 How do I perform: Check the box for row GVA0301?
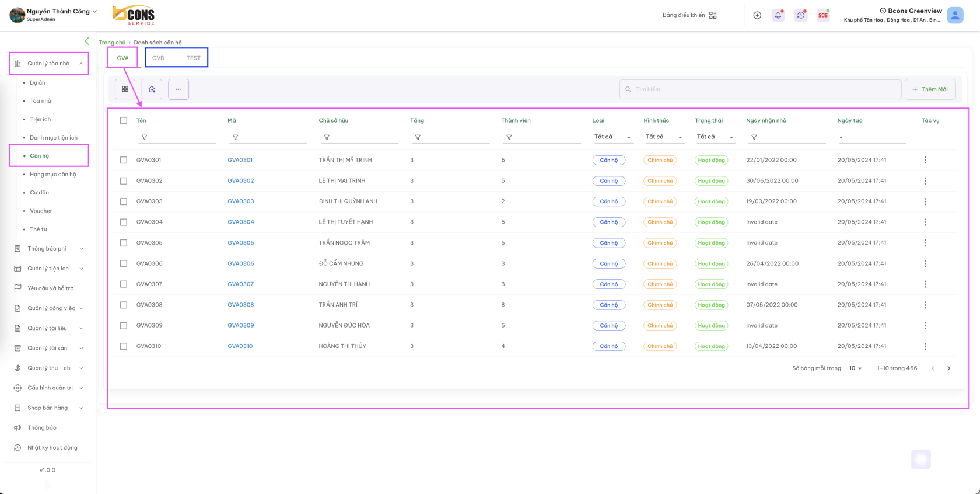coord(124,160)
